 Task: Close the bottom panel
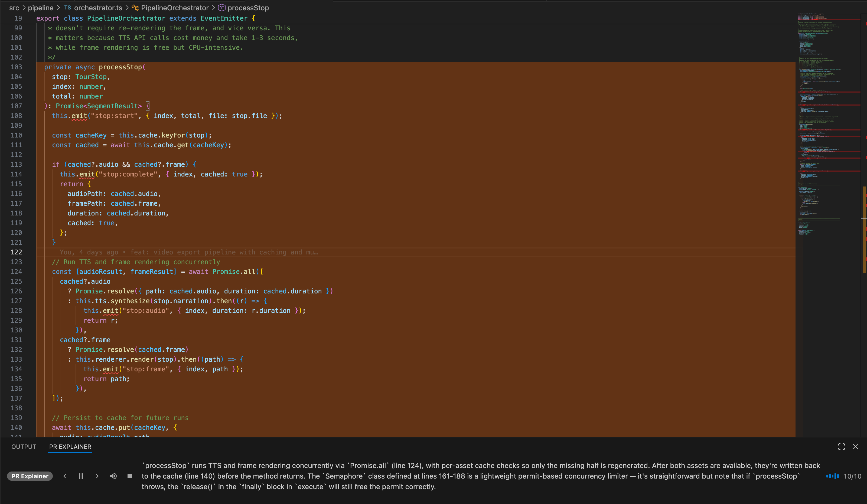(856, 447)
